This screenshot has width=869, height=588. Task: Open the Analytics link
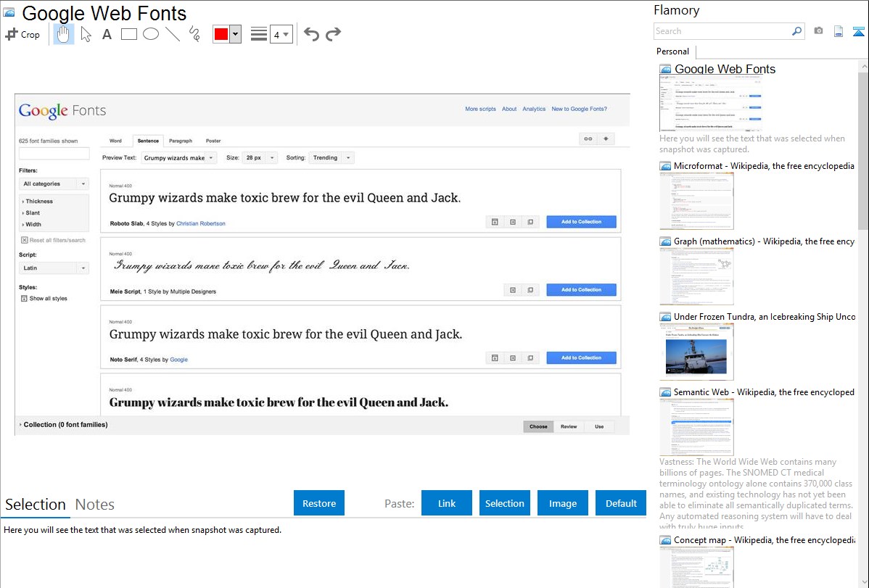click(534, 109)
